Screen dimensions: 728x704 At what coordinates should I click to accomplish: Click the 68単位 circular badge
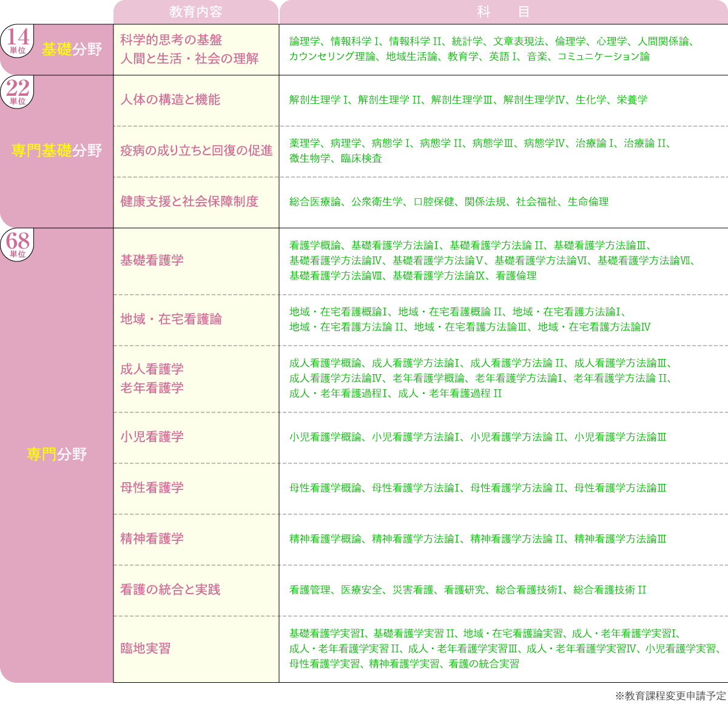pos(18,244)
